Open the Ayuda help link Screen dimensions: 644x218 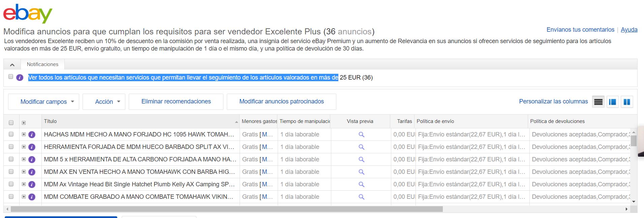coord(629,30)
